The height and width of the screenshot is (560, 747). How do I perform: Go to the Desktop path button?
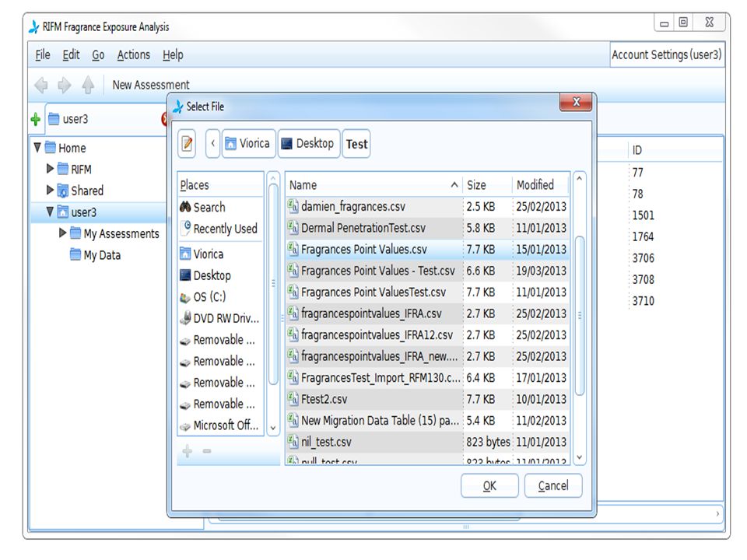coord(309,143)
